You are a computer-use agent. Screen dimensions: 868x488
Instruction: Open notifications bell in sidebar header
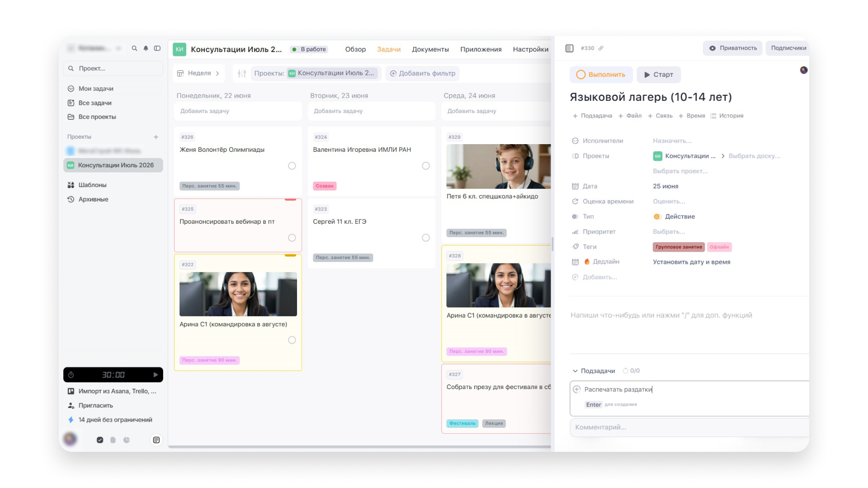[x=146, y=48]
